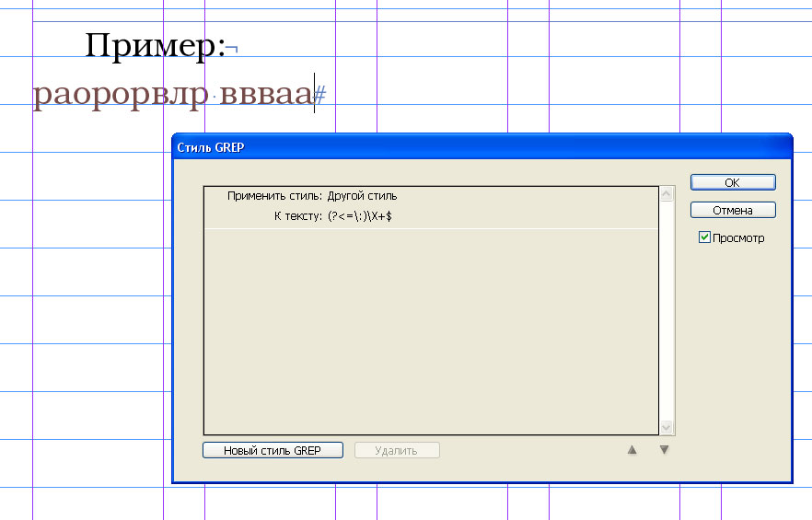Click the 'К тексту:' label
This screenshot has height=520, width=812.
coord(297,216)
